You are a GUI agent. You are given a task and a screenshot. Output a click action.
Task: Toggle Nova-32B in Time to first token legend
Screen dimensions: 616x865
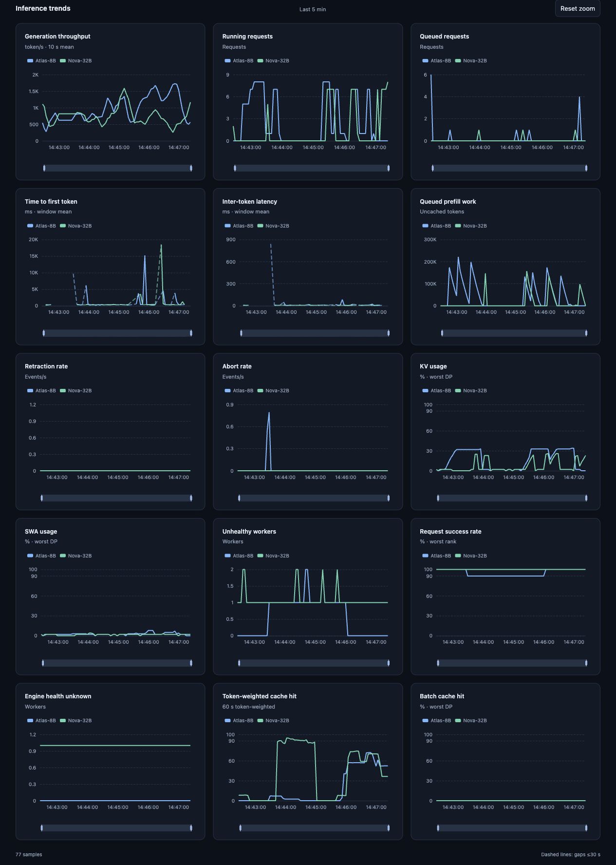pyautogui.click(x=75, y=226)
